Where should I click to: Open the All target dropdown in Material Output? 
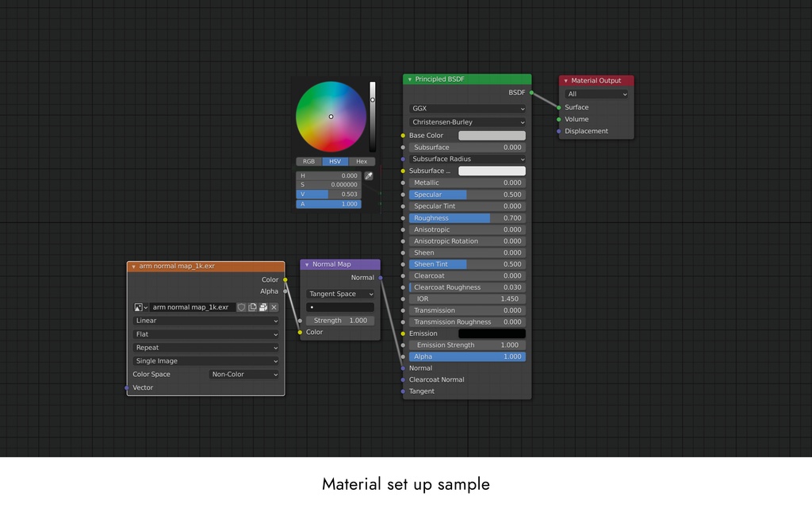596,94
